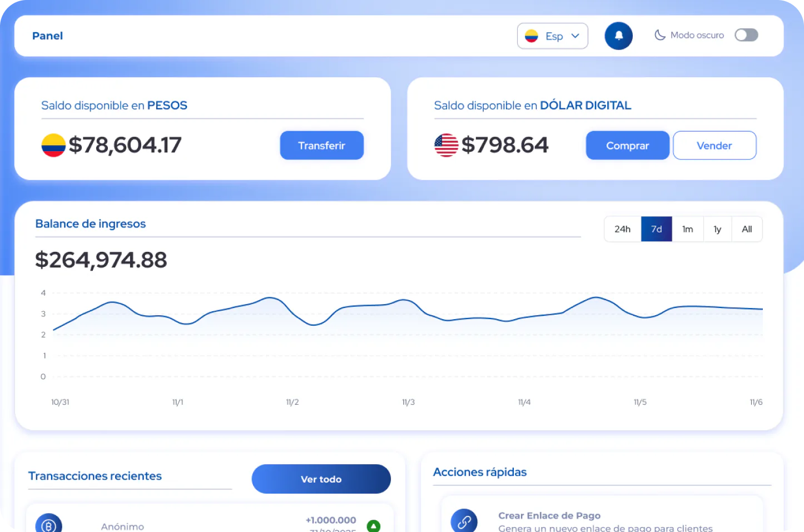
Task: Toggle the Modo oscuro switch
Action: point(746,35)
